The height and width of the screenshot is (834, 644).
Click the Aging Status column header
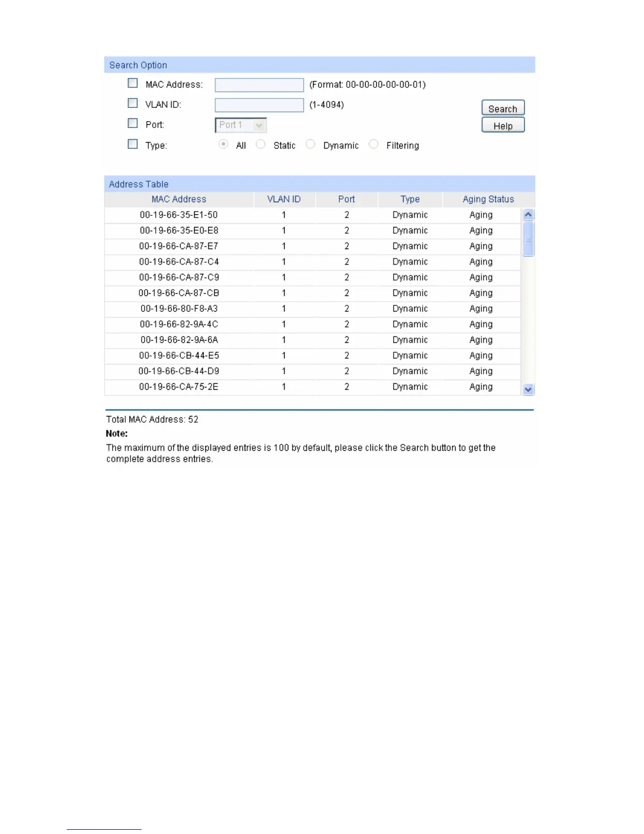tap(488, 199)
